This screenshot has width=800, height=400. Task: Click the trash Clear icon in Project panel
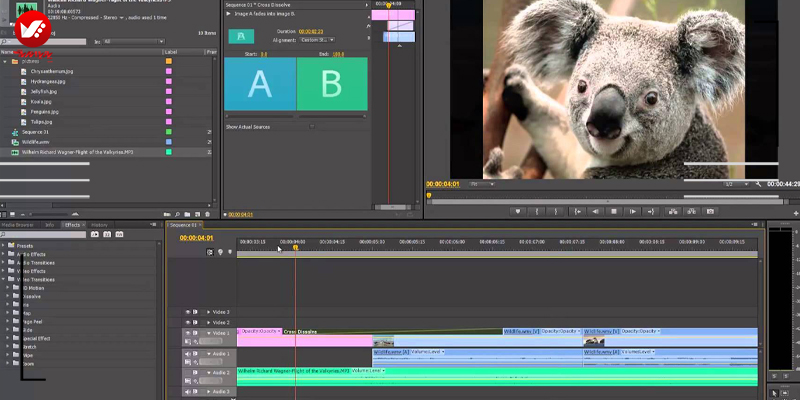tap(207, 214)
